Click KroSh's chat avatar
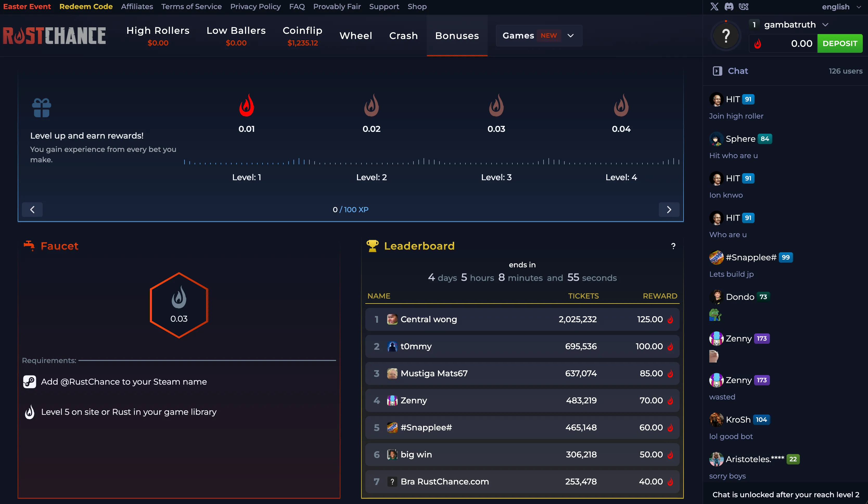Viewport: 868px width, 504px height. tap(717, 420)
